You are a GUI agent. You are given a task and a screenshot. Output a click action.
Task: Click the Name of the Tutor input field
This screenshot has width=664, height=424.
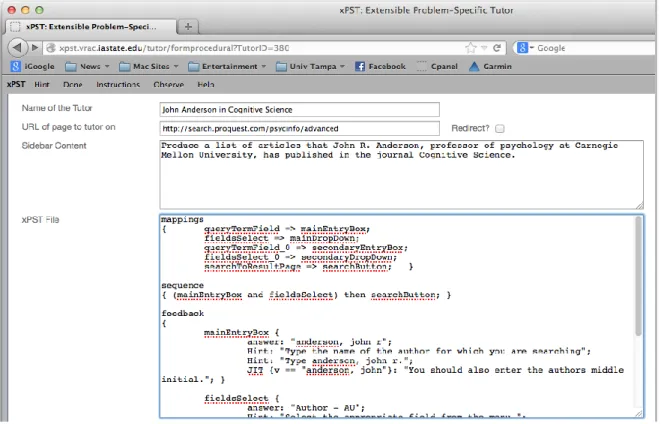pyautogui.click(x=299, y=110)
